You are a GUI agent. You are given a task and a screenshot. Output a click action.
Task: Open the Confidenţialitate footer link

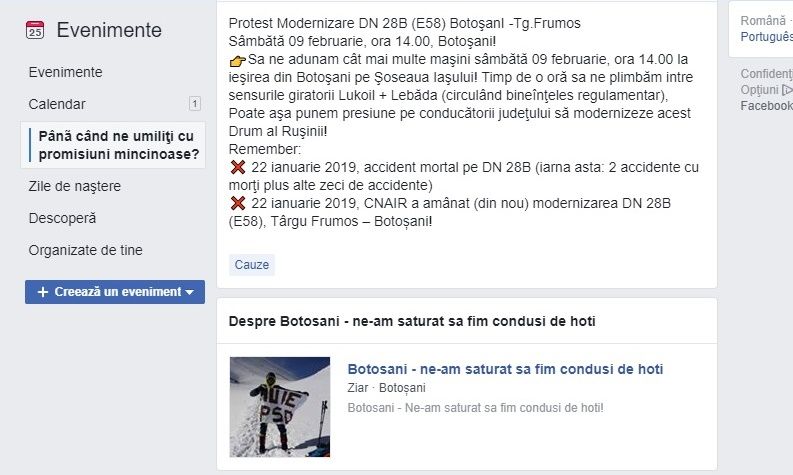tap(766, 74)
